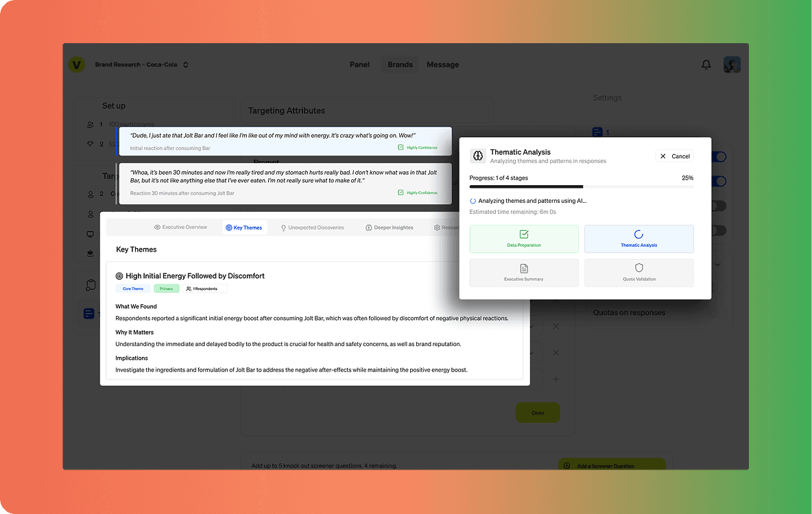Select the Executive Summary stage card
The height and width of the screenshot is (514, 812).
[523, 273]
